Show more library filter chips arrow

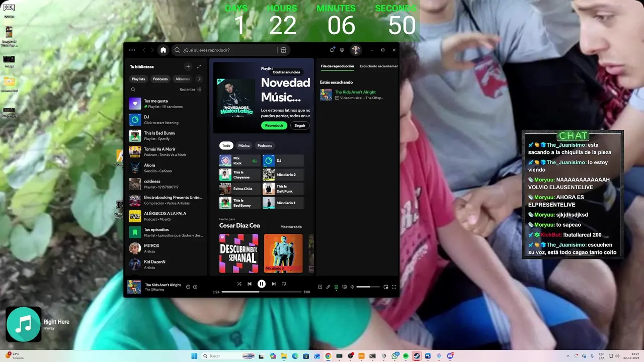pyautogui.click(x=199, y=79)
